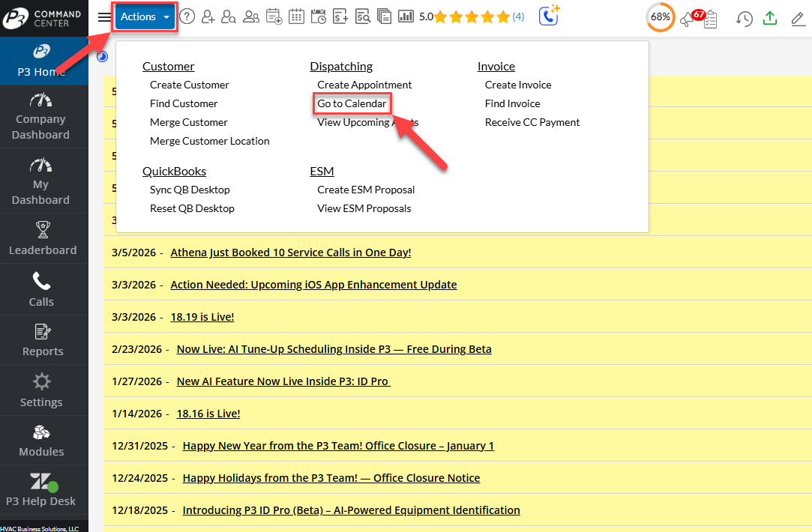The image size is (812, 532).
Task: Open Settings in sidebar
Action: click(44, 390)
